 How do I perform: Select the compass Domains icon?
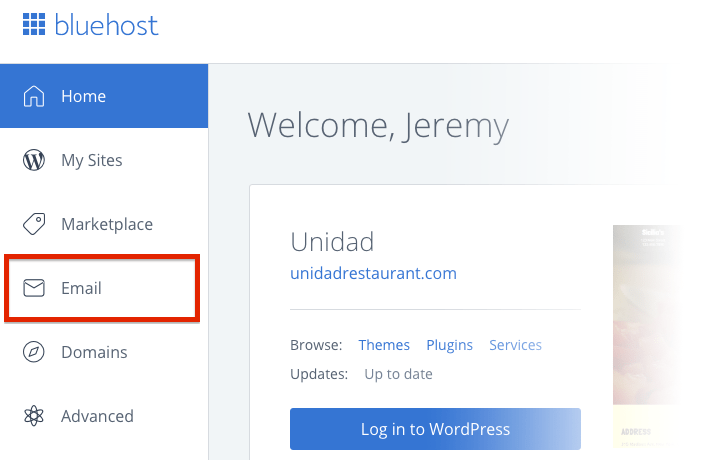[34, 352]
